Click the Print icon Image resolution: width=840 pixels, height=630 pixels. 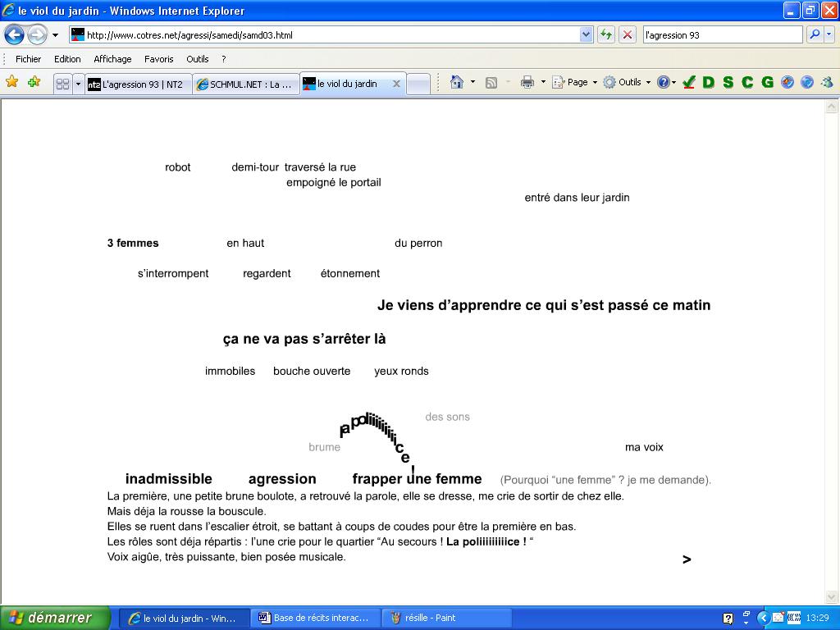click(527, 82)
